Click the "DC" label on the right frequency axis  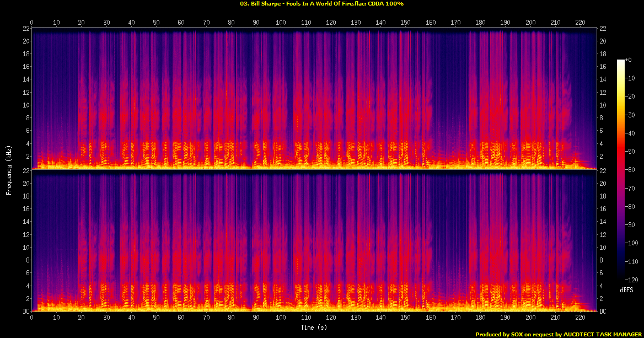[x=603, y=312]
